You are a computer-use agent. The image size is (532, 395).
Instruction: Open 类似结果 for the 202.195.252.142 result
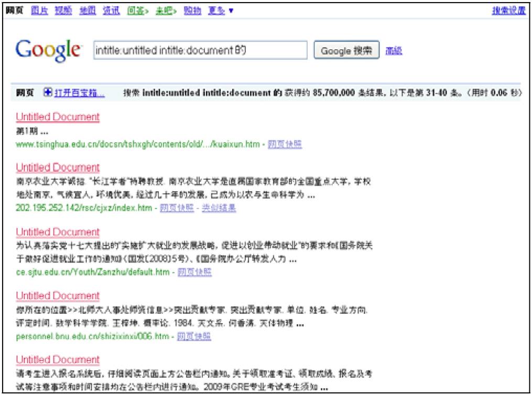coord(219,207)
